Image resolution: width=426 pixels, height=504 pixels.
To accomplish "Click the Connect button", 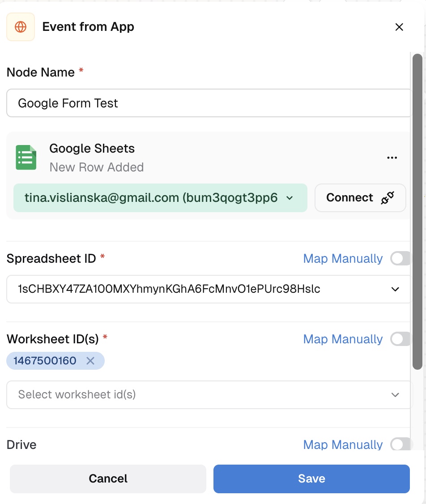I will 360,198.
